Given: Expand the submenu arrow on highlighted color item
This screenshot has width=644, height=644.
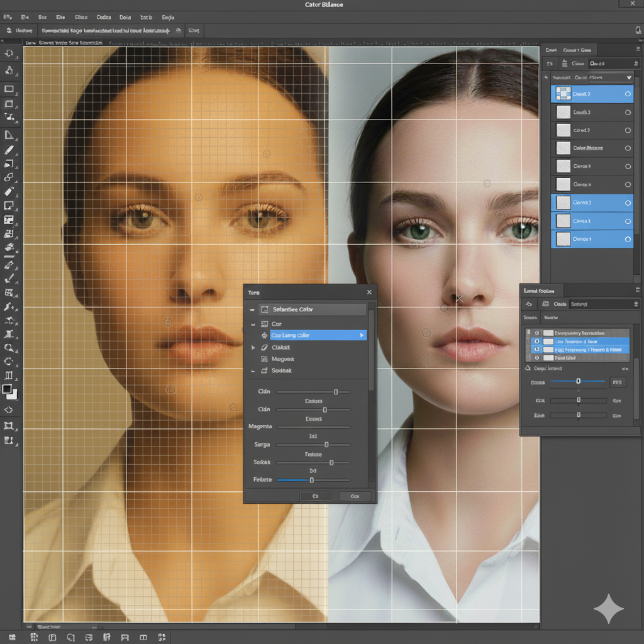Looking at the screenshot, I should click(x=362, y=336).
